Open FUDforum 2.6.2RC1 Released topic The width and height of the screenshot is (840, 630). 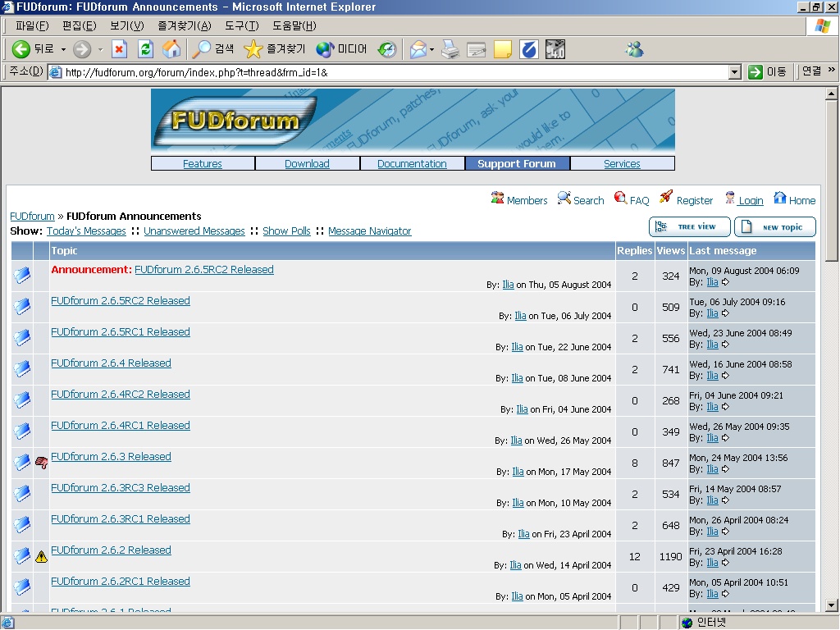[121, 582]
